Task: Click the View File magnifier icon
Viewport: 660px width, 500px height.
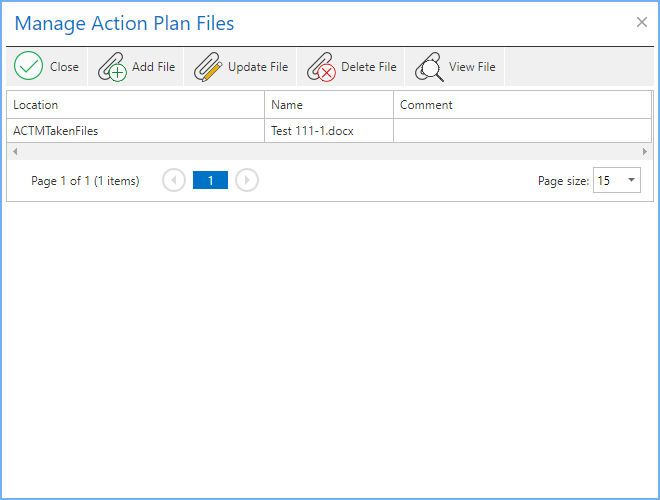Action: [429, 67]
